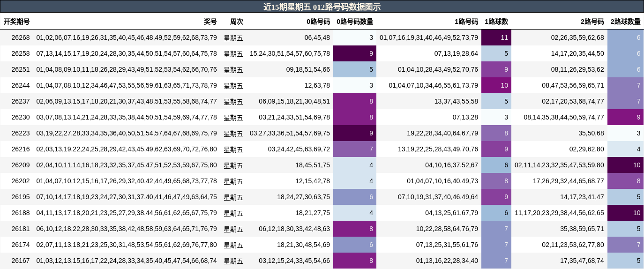This screenshot has height=269, width=644.
Task: Click the 2路号码 cell 17,35,47,68,74
Action: click(x=582, y=261)
